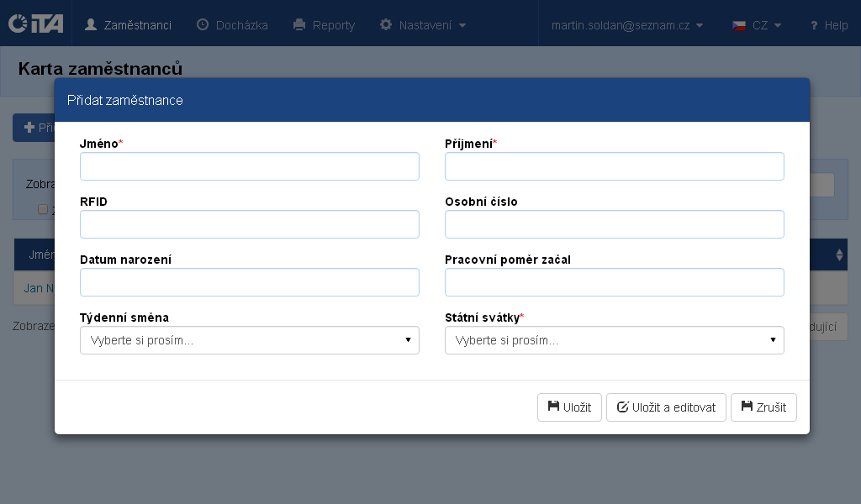
Task: Cancel the dialog with the Zrušit button
Action: [x=763, y=407]
